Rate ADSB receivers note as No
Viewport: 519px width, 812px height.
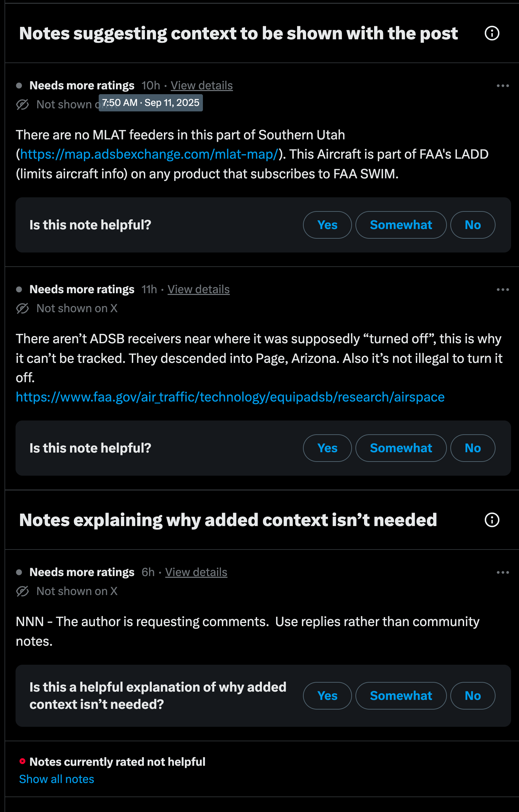472,448
